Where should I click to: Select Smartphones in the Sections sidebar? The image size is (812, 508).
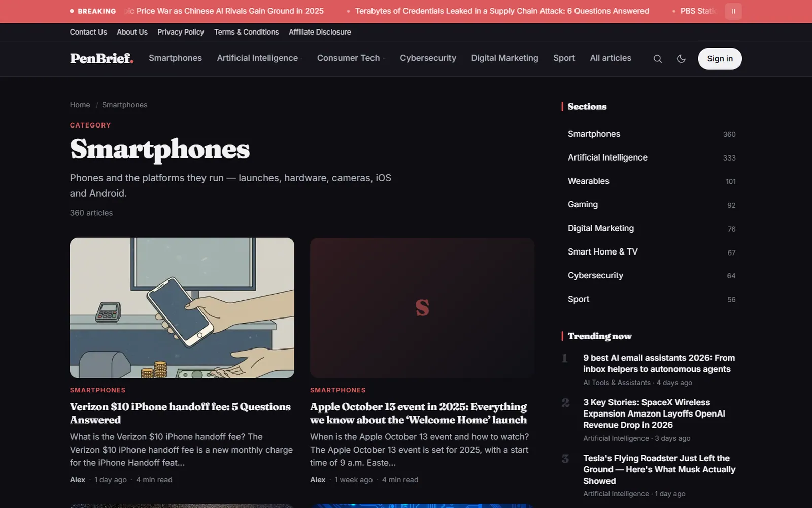[x=652, y=134]
